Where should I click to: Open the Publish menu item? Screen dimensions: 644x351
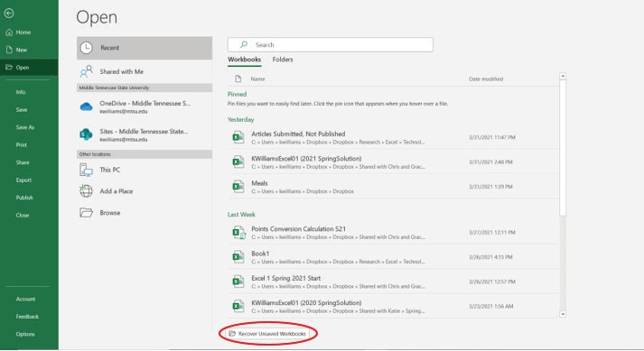coord(24,198)
